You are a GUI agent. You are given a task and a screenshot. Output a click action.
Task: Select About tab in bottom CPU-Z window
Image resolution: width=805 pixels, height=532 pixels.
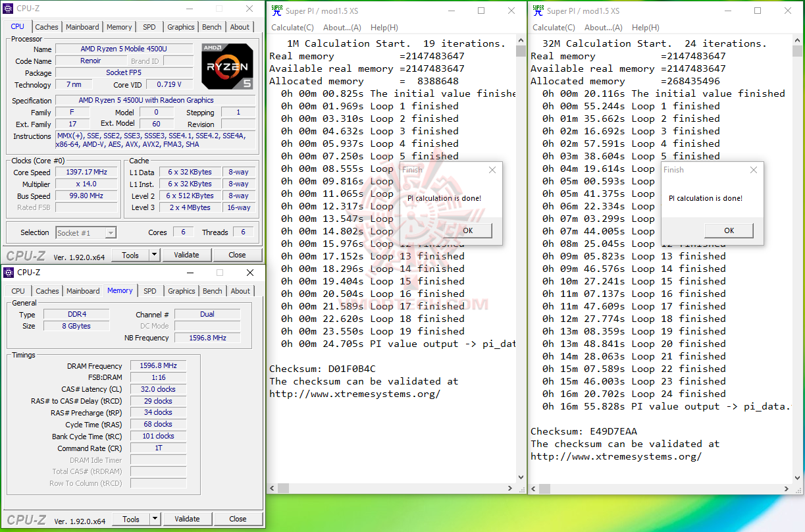click(x=240, y=291)
